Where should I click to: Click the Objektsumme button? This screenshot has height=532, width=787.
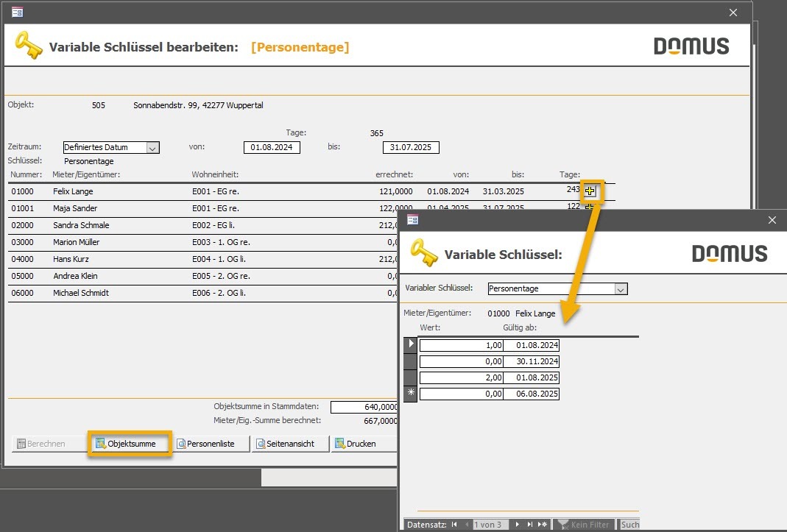tap(130, 444)
